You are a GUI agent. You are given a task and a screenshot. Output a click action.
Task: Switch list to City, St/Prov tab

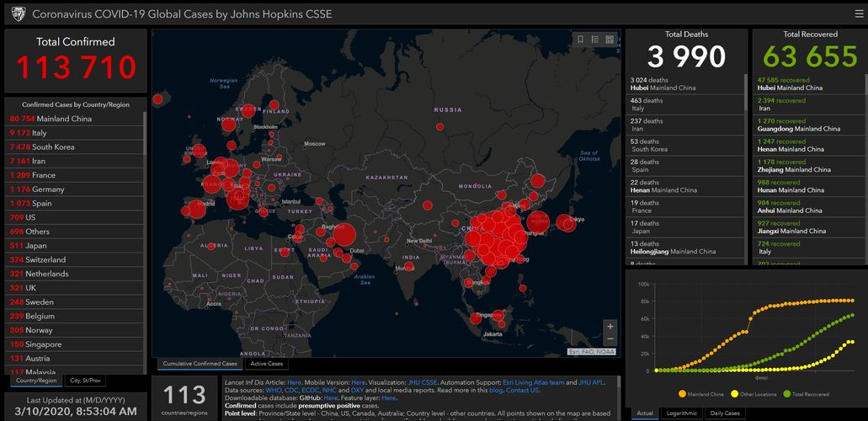[86, 381]
